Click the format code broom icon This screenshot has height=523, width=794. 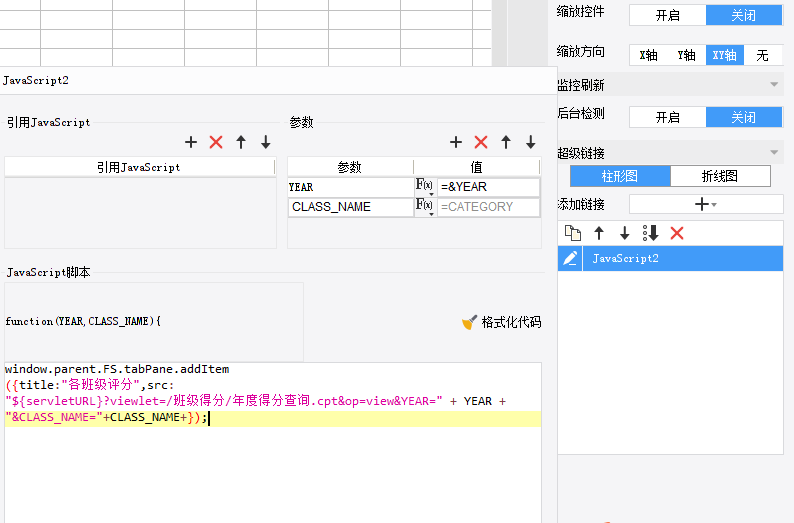click(469, 322)
